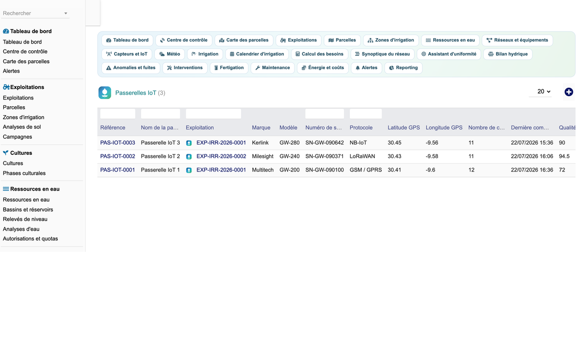The width and height of the screenshot is (588, 364).
Task: Open Calcul des besoins top tab
Action: coord(319,54)
